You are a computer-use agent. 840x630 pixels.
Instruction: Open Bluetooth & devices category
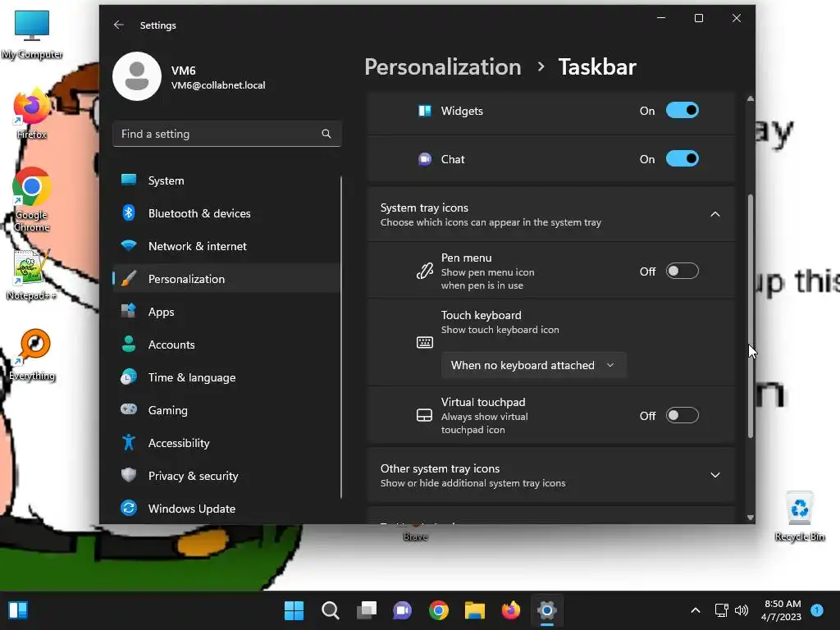226,213
